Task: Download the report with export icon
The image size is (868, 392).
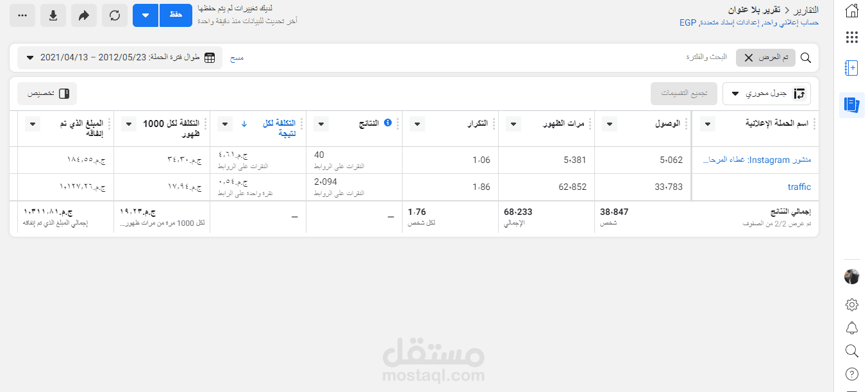Action: point(53,15)
